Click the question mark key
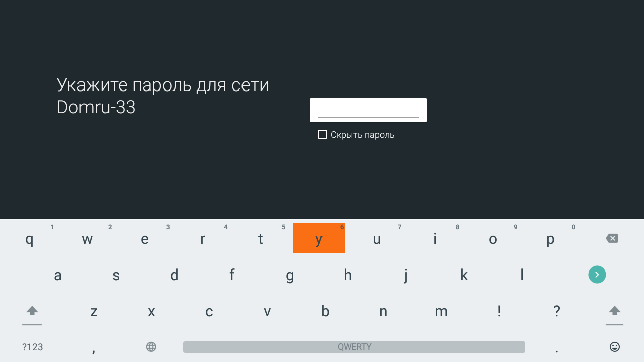The image size is (644, 362). point(557,311)
